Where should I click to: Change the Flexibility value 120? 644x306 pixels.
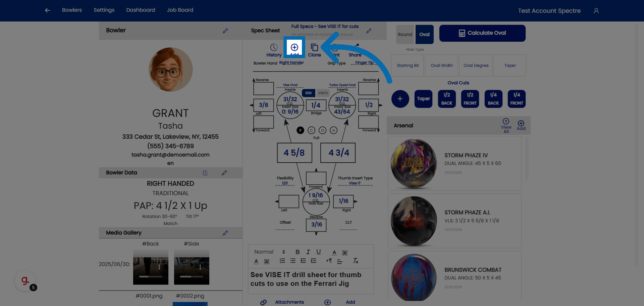pyautogui.click(x=285, y=183)
